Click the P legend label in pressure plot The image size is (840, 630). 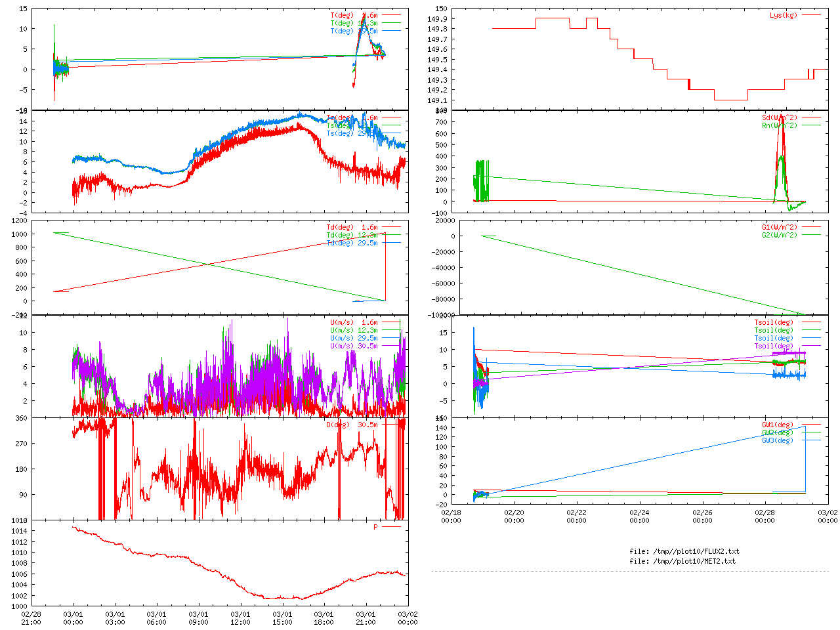coord(376,527)
